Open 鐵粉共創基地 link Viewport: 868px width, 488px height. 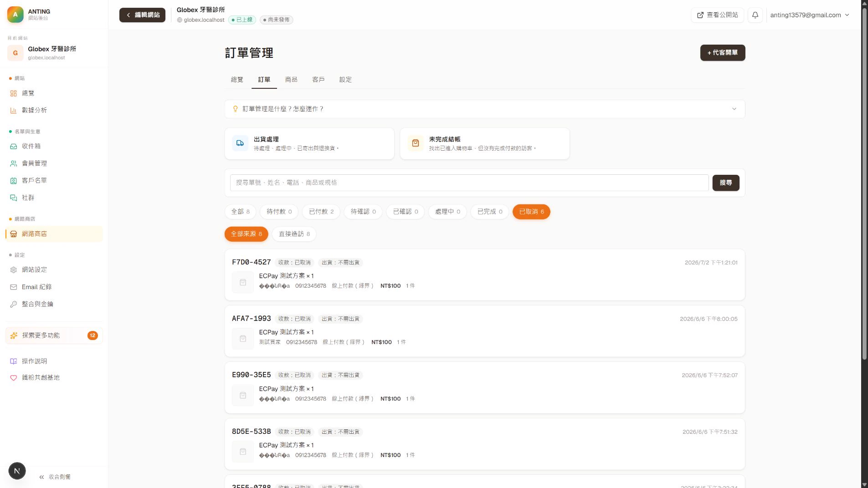click(x=54, y=377)
